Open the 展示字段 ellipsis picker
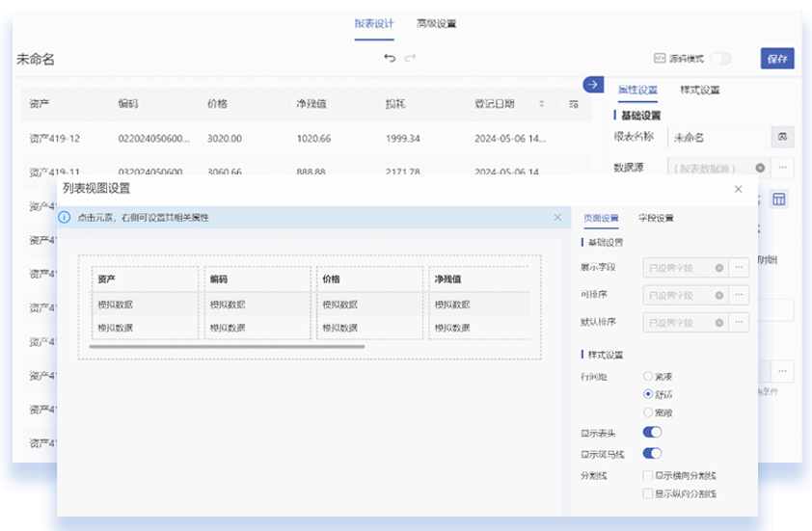This screenshot has height=531, width=812. click(739, 268)
